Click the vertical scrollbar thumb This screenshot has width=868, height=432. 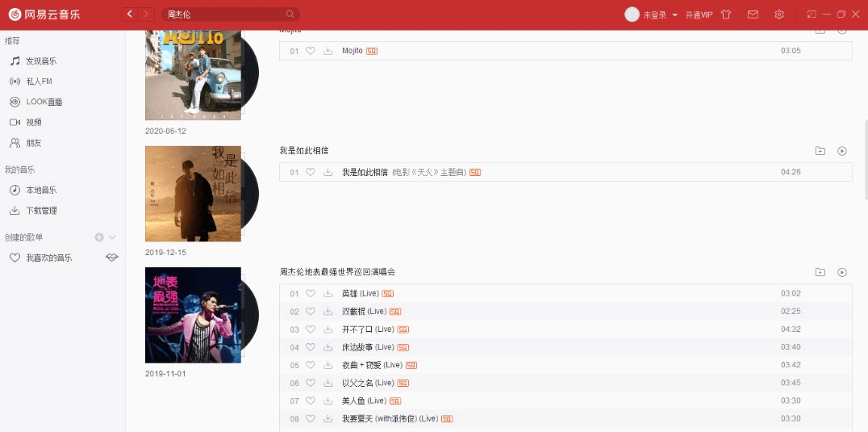coord(866,160)
